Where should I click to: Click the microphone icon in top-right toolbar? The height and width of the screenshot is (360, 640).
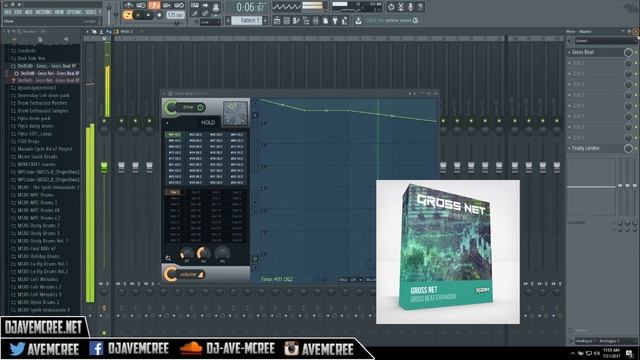410,7
